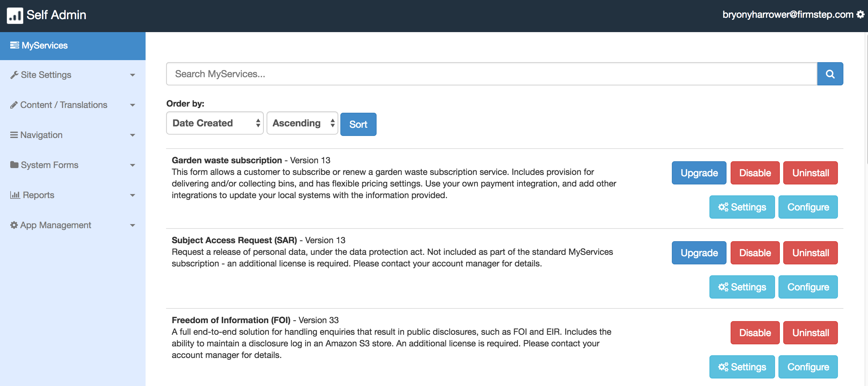Click the Search MyServices input field

pyautogui.click(x=491, y=74)
